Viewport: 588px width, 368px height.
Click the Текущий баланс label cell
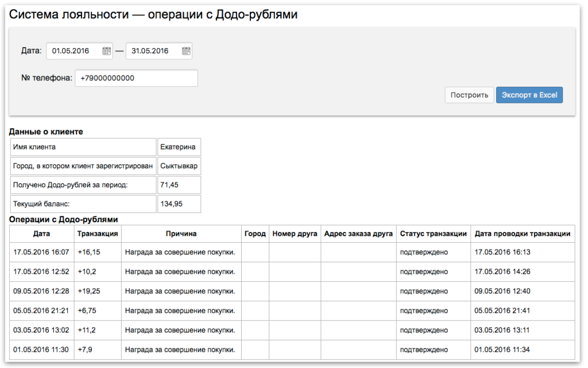coord(83,204)
